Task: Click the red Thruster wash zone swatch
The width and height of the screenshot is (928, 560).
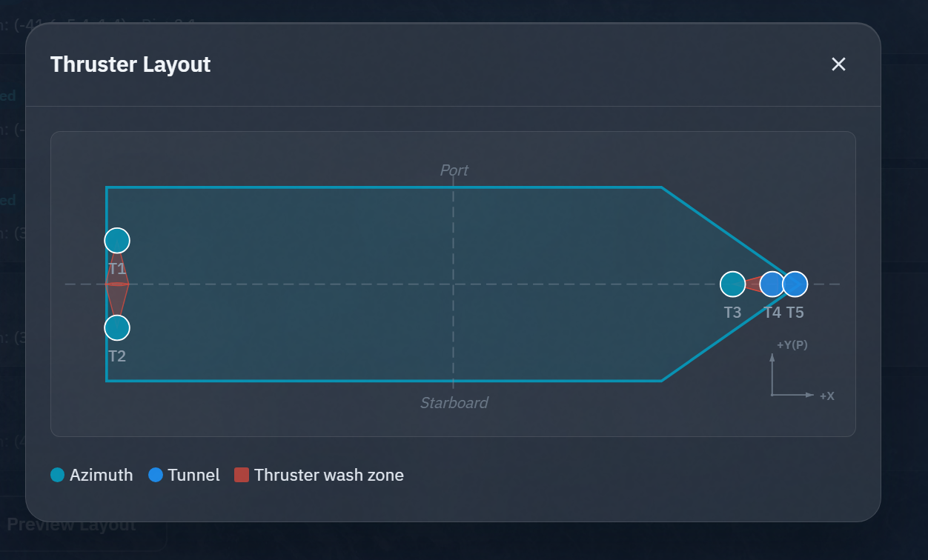Action: [x=242, y=475]
